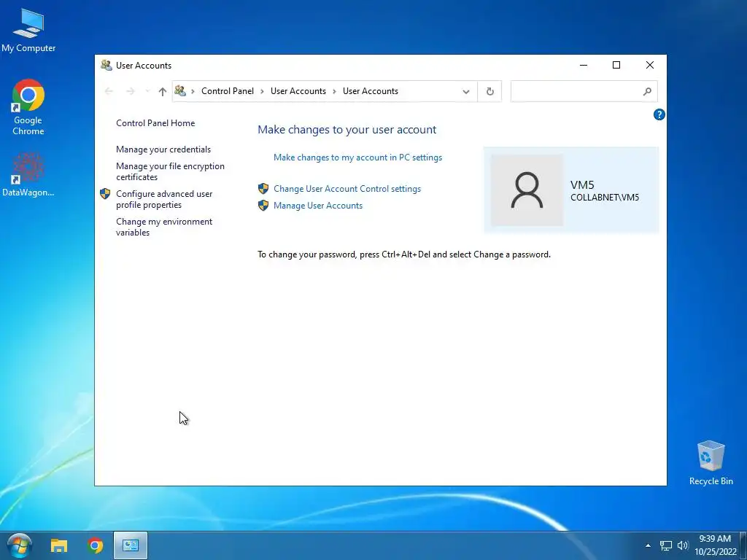Viewport: 747px width, 560px height.
Task: Select first User Accounts breadcrumb segment
Action: coord(298,91)
